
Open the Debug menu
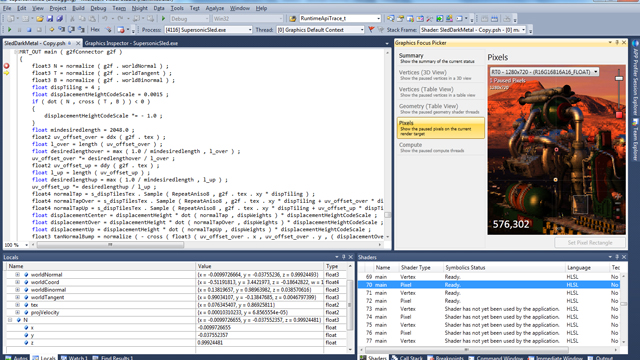click(98, 8)
